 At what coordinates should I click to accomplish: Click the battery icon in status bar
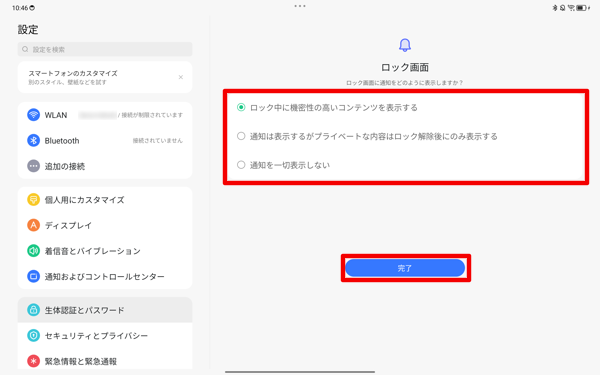point(582,8)
